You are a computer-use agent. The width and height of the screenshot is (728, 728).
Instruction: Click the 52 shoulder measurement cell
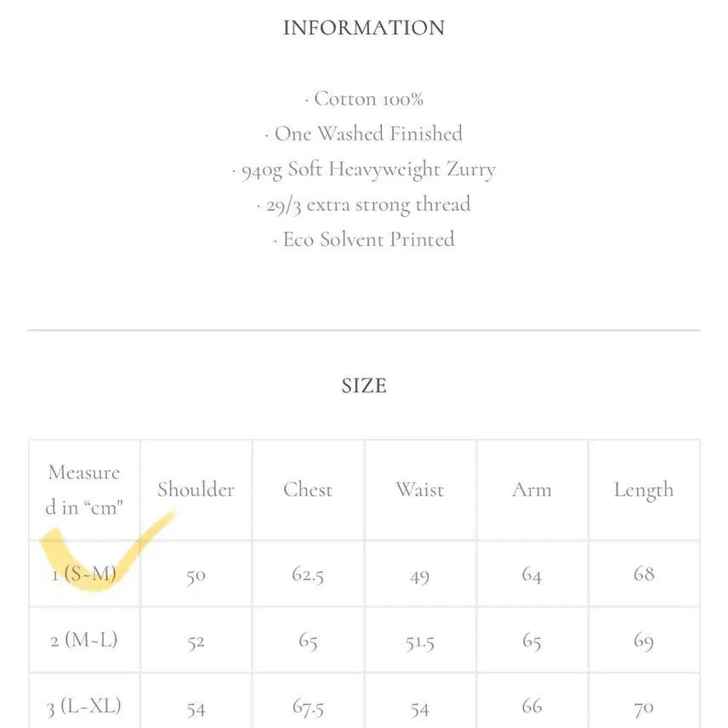(x=196, y=641)
